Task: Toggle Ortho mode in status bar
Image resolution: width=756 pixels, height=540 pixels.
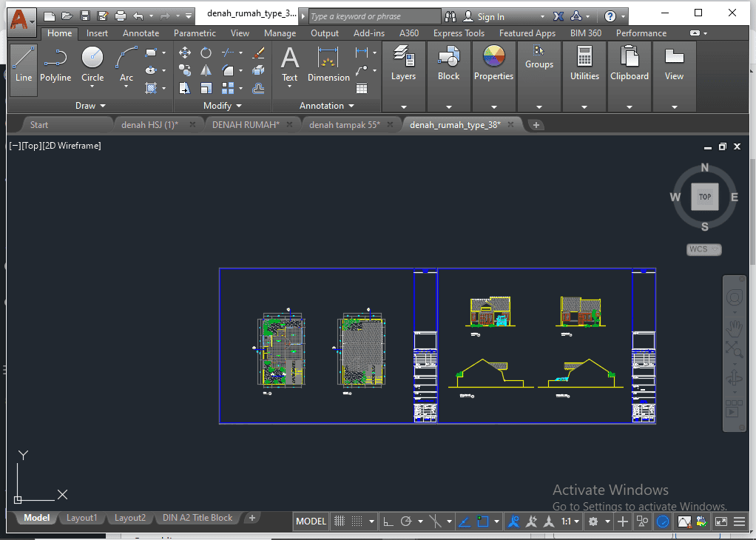Action: coord(388,522)
